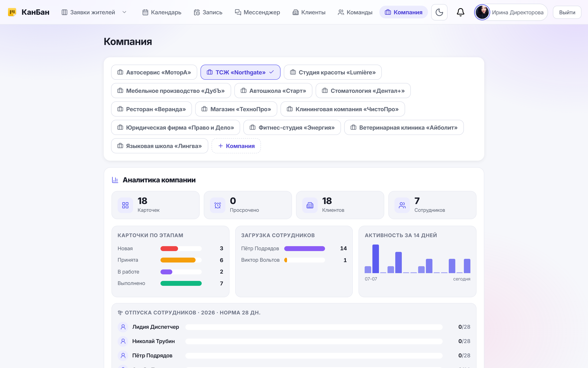The height and width of the screenshot is (368, 588).
Task: Choose Мебельное производство «ДубЪ»
Action: point(171,91)
